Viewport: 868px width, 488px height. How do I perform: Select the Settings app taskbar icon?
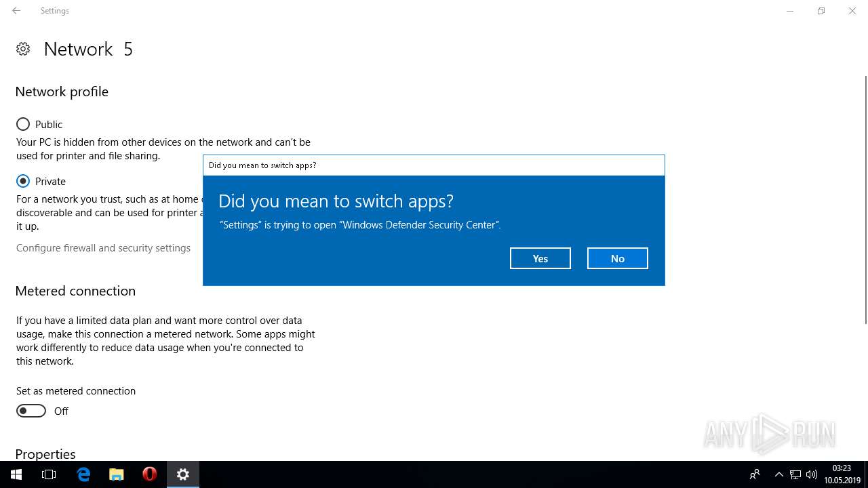[x=183, y=474]
